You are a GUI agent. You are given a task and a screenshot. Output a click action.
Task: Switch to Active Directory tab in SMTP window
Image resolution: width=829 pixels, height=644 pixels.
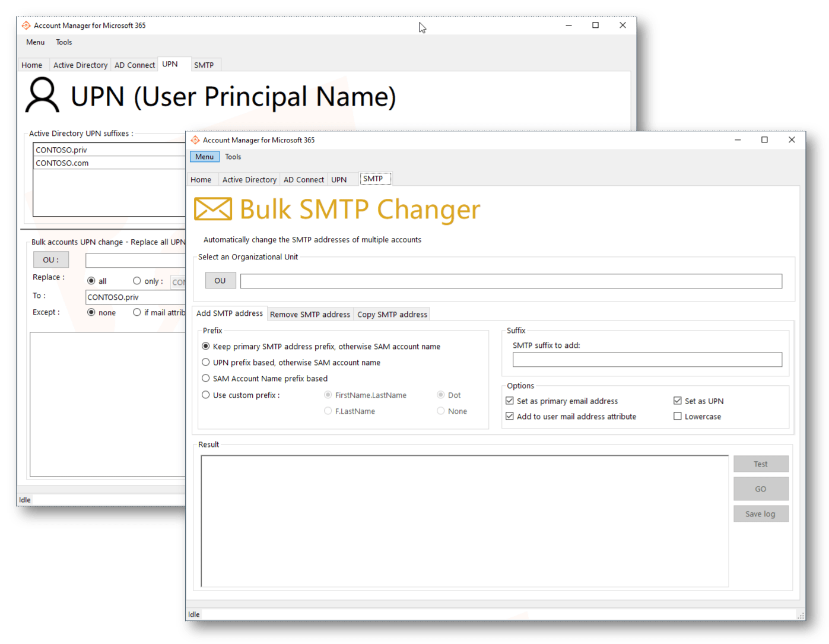pos(249,180)
